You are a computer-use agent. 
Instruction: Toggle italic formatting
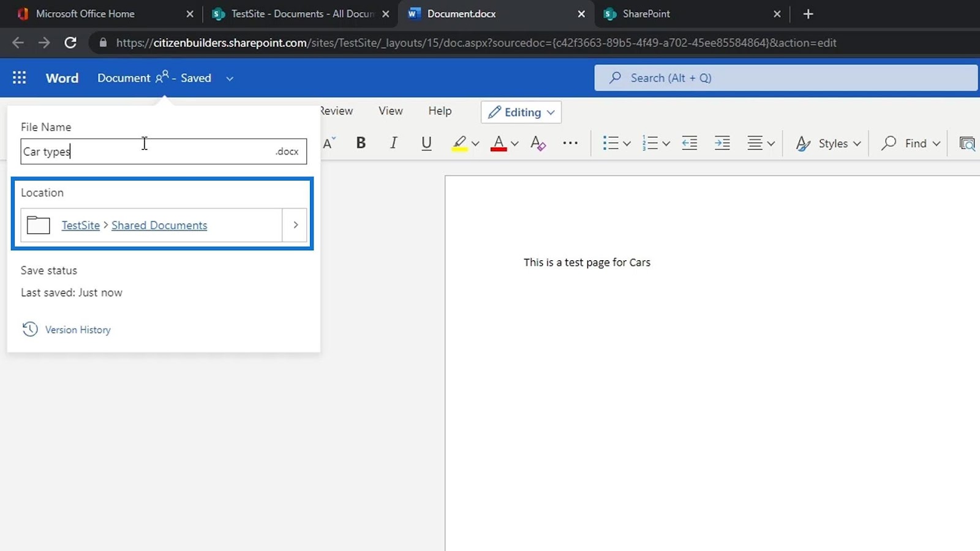(x=393, y=143)
